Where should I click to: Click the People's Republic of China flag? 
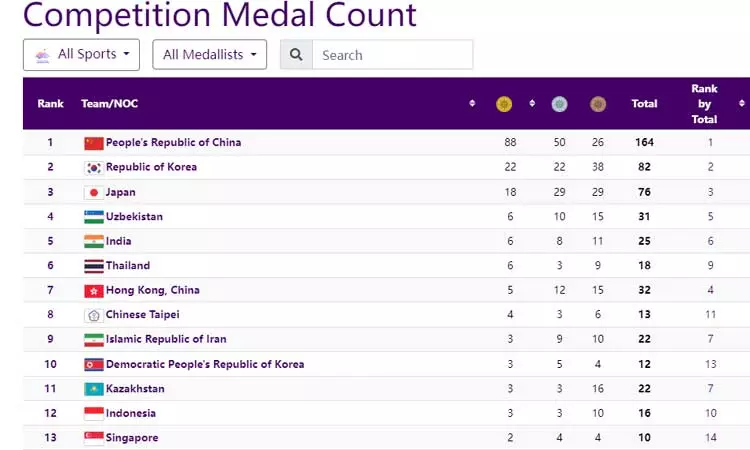(94, 143)
